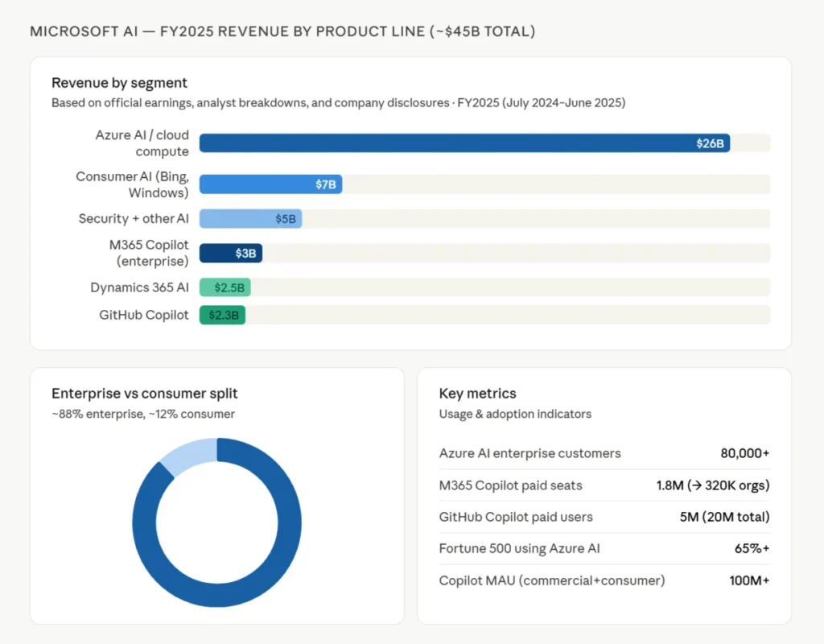The height and width of the screenshot is (644, 824).
Task: Select the GitHub Copilot $2.3B bar
Action: [x=222, y=315]
